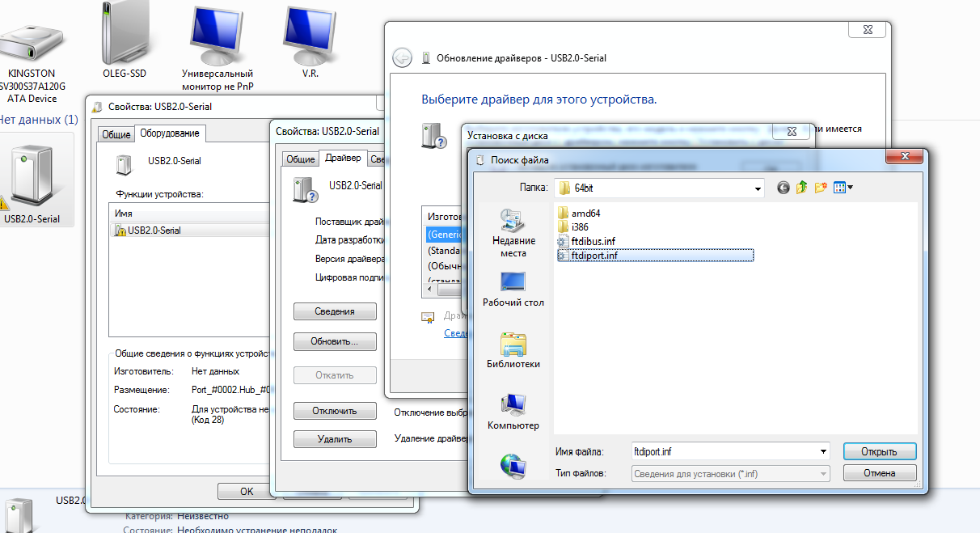Open Computer (Компьютер) shortcut
The width and height of the screenshot is (980, 533).
[x=513, y=412]
